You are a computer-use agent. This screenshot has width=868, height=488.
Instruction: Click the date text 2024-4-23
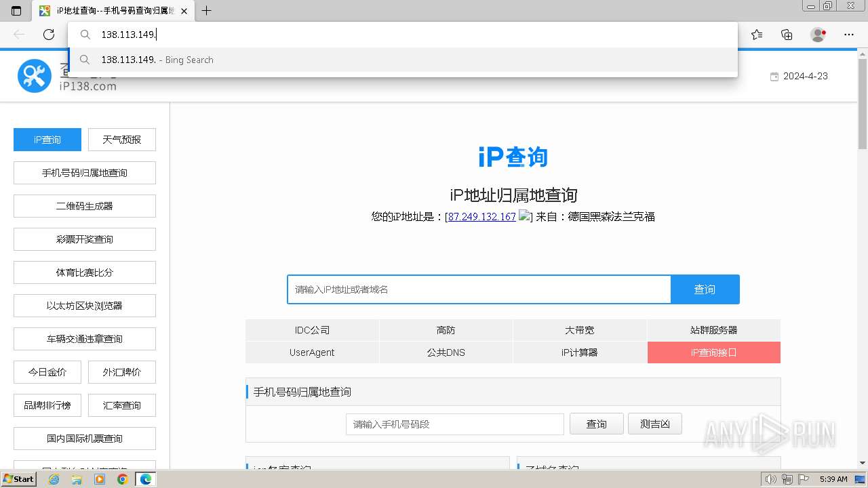coord(806,77)
